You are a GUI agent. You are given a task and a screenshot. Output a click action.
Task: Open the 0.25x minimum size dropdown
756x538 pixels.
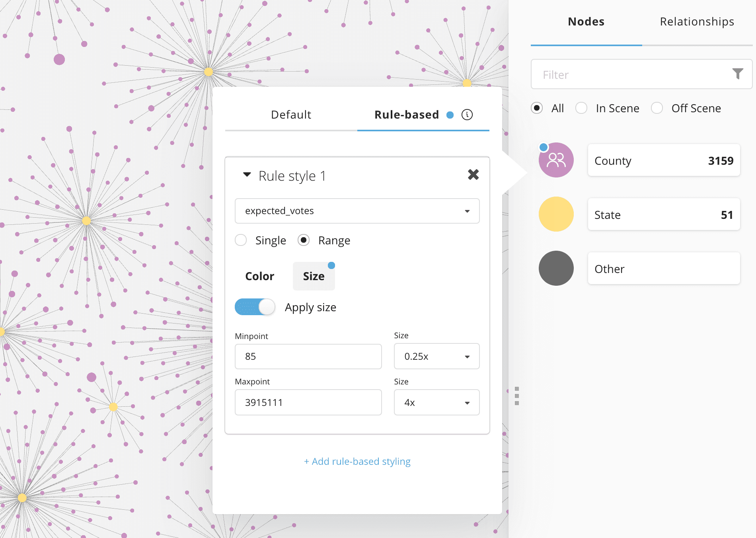[x=436, y=357]
